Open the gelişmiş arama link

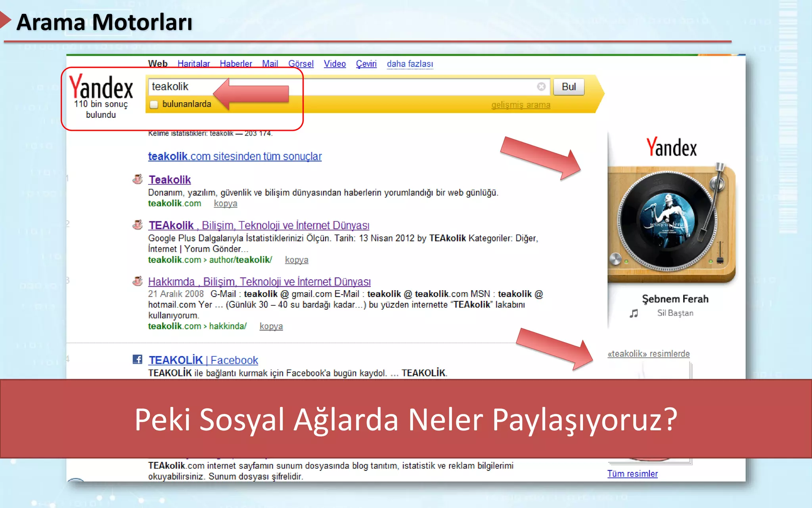tap(521, 105)
